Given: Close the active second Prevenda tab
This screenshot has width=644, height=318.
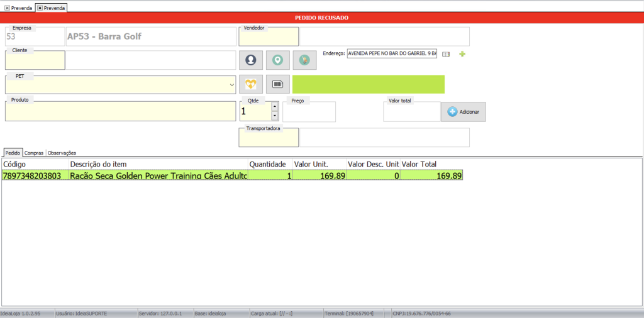Looking at the screenshot, I should click(40, 8).
